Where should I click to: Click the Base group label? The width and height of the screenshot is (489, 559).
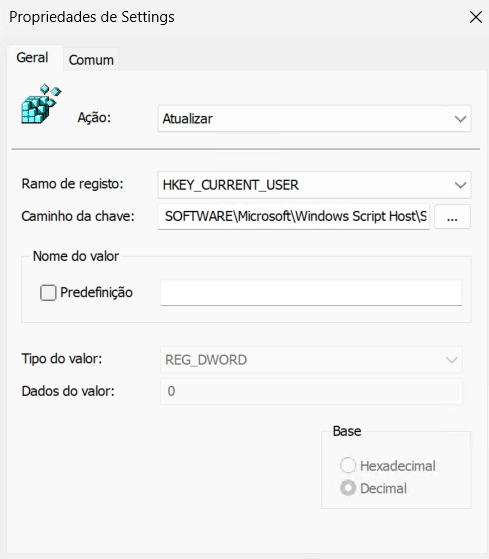[x=347, y=431]
